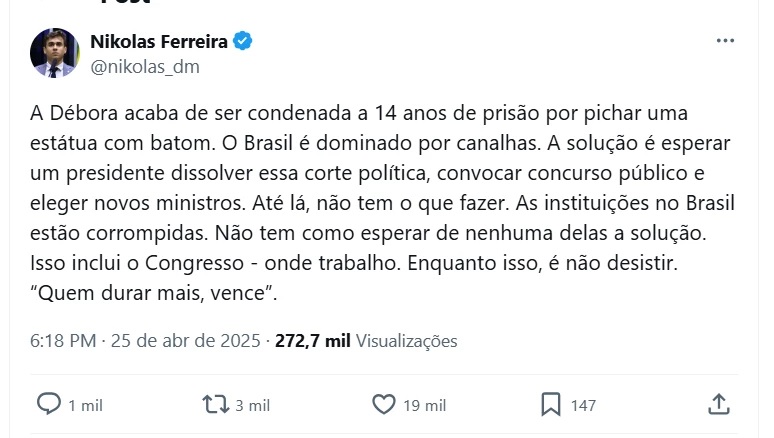Viewport: 774px width, 438px height.
Task: Open Nikolas Ferreira's profile picture
Action: pos(54,54)
